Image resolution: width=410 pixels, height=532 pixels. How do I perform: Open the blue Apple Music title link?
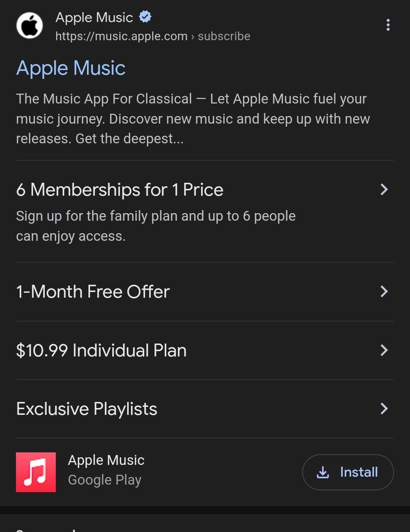click(x=71, y=68)
